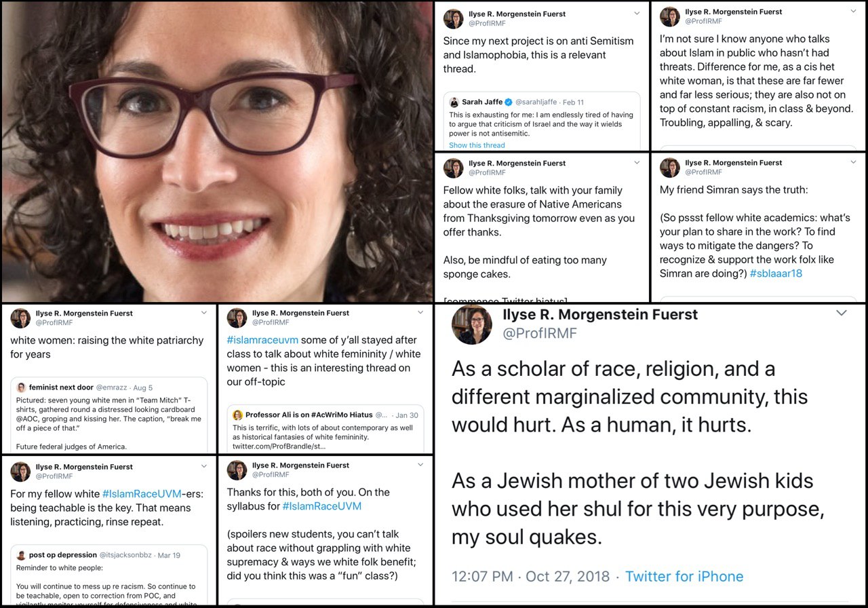The height and width of the screenshot is (608, 868).
Task: Click profile avatar on 'As a scholar' tweet
Action: tap(472, 324)
